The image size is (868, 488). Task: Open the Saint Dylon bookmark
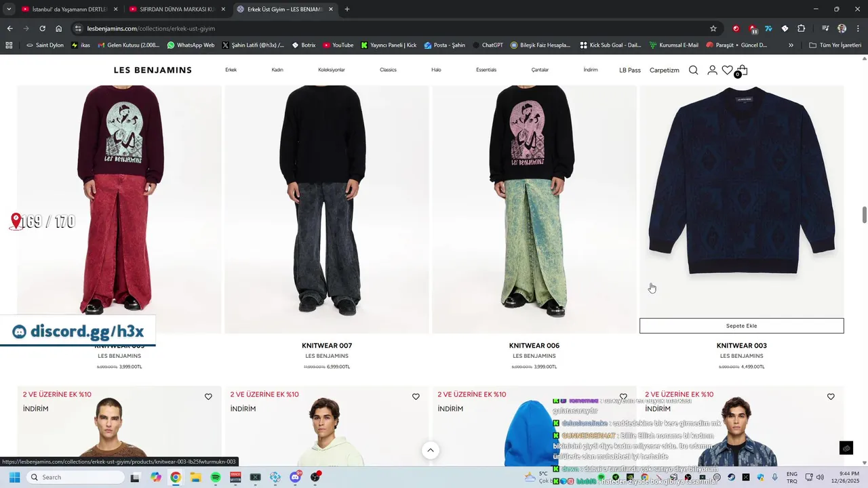pos(45,45)
